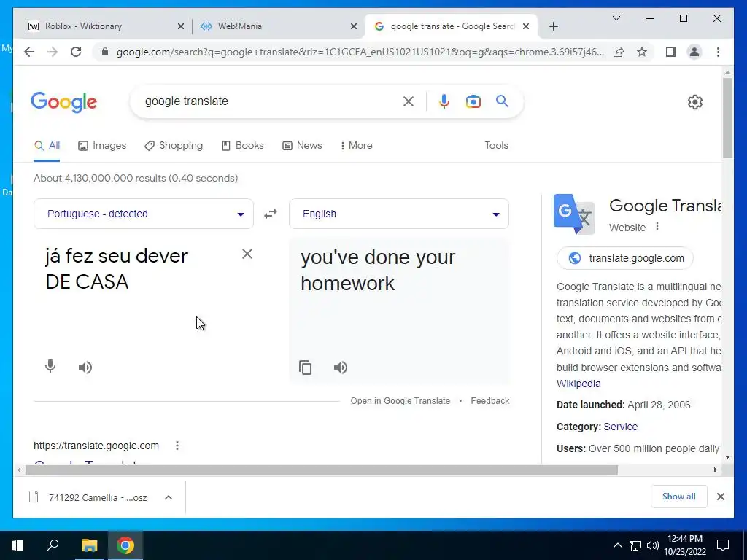Image resolution: width=747 pixels, height=560 pixels.
Task: Open more options beside Website label
Action: point(657,227)
